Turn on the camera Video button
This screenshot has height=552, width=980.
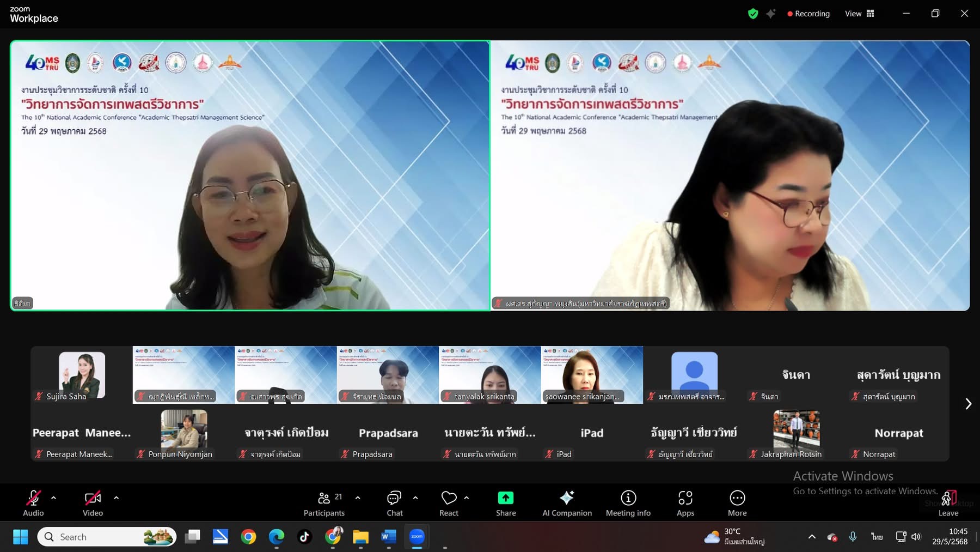93,503
